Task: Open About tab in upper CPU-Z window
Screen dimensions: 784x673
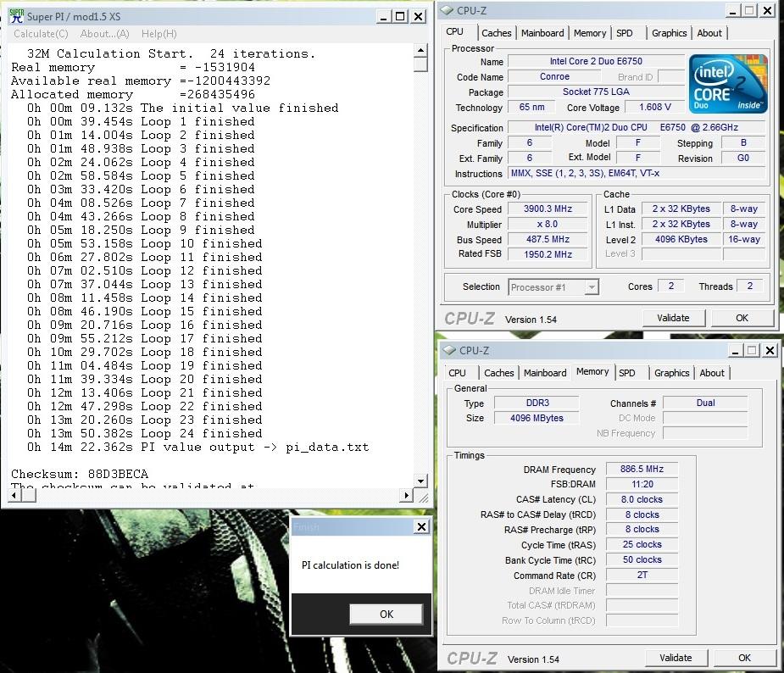Action: click(x=709, y=33)
